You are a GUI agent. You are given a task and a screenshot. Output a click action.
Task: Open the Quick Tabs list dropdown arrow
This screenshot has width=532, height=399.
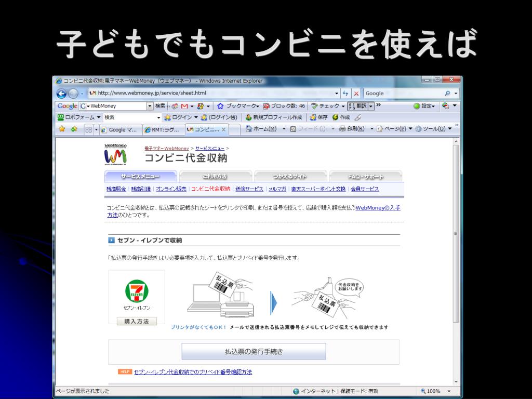click(96, 129)
